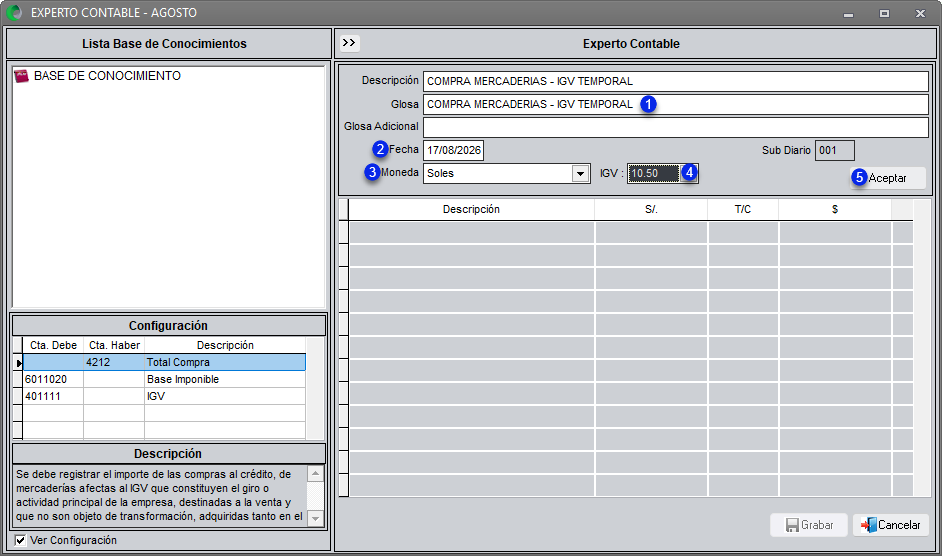Click the main grid Descripción column header
942x556 pixels.
tap(472, 209)
